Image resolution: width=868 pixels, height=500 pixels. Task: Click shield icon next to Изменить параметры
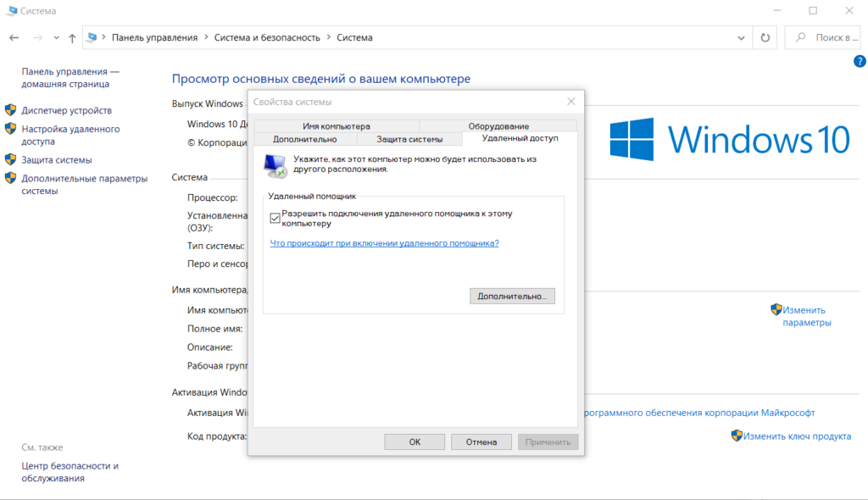(x=776, y=309)
